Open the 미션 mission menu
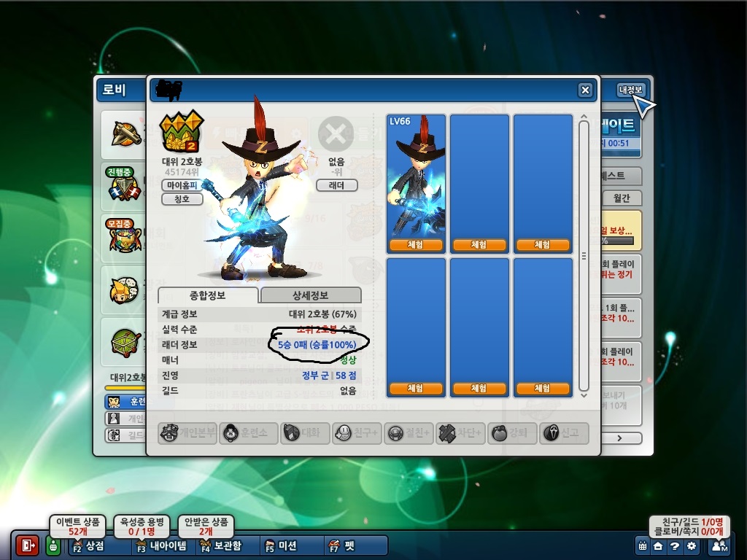The image size is (747, 560). coord(284,545)
